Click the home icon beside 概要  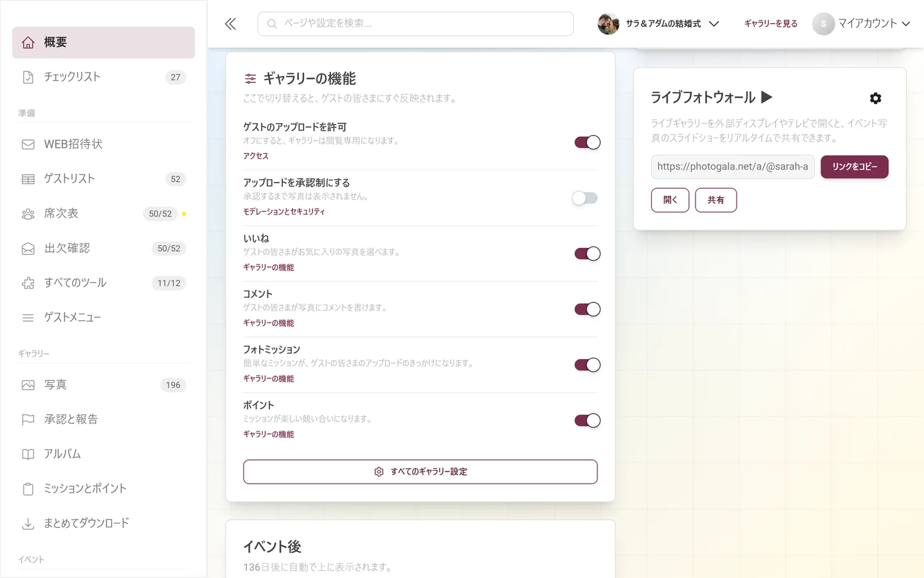tap(28, 42)
